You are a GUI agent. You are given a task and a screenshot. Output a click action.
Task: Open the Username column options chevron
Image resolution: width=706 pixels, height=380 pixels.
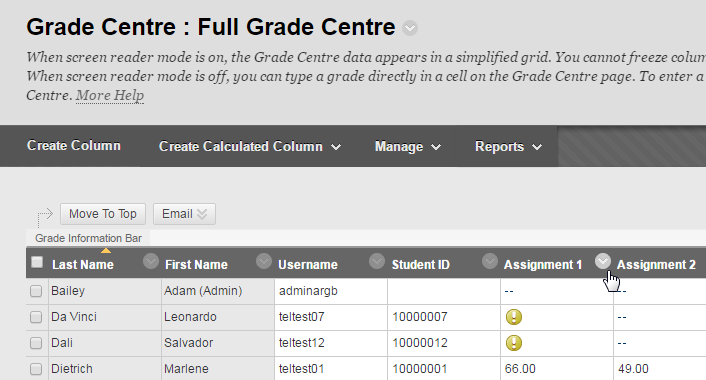coord(377,261)
